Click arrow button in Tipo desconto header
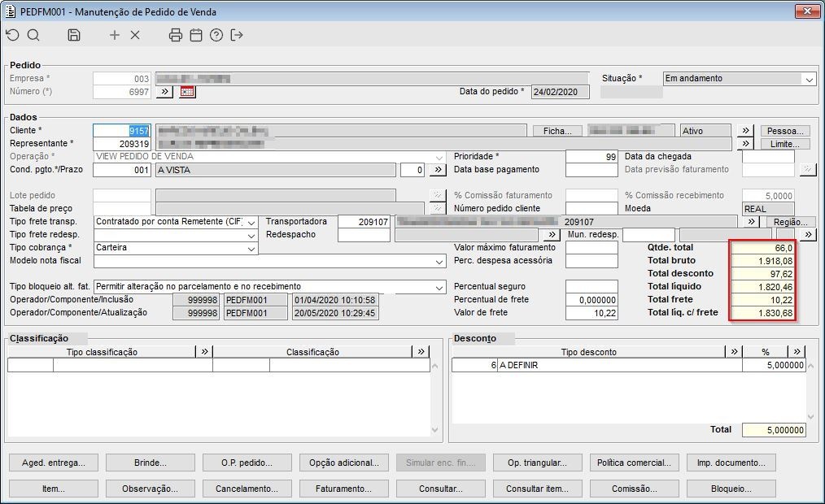Viewport: 825px width, 504px height. click(x=734, y=352)
